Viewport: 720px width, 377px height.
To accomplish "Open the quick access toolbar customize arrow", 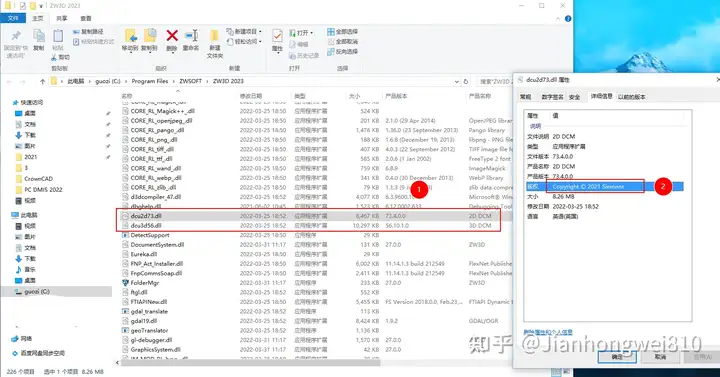I will coord(41,6).
